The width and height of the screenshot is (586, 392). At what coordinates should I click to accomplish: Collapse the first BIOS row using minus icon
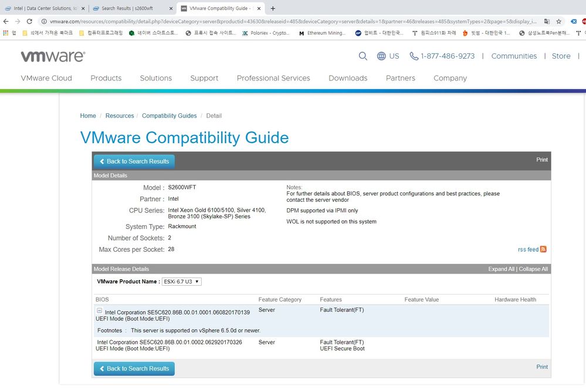click(x=99, y=310)
